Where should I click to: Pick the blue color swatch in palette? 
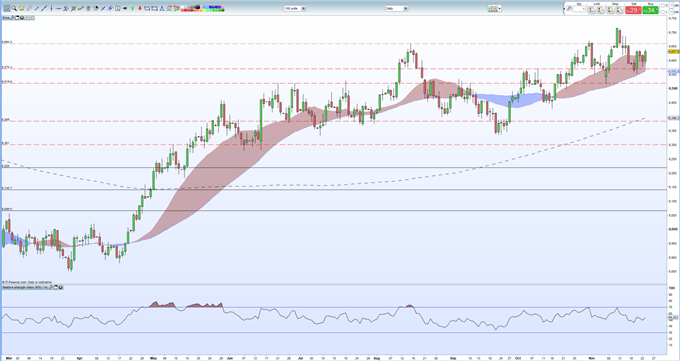click(210, 7)
